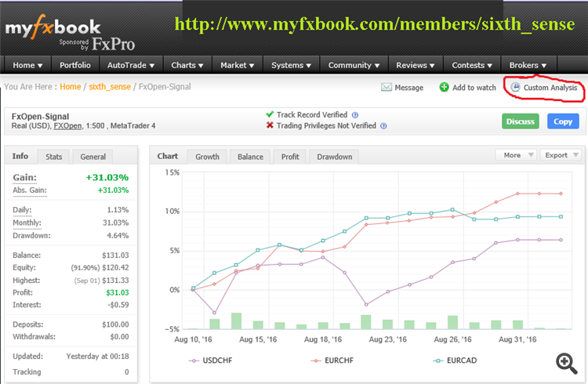Switch to the Stats tab
588x384 pixels.
(53, 157)
